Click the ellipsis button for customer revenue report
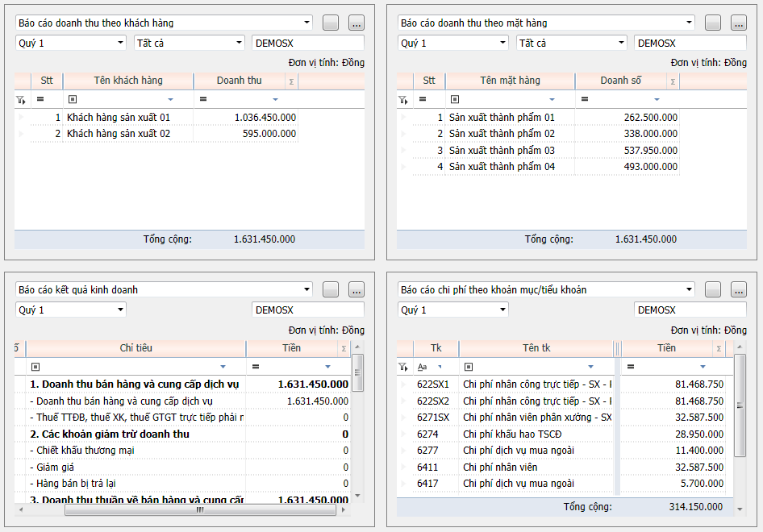This screenshot has width=763, height=532. (356, 23)
